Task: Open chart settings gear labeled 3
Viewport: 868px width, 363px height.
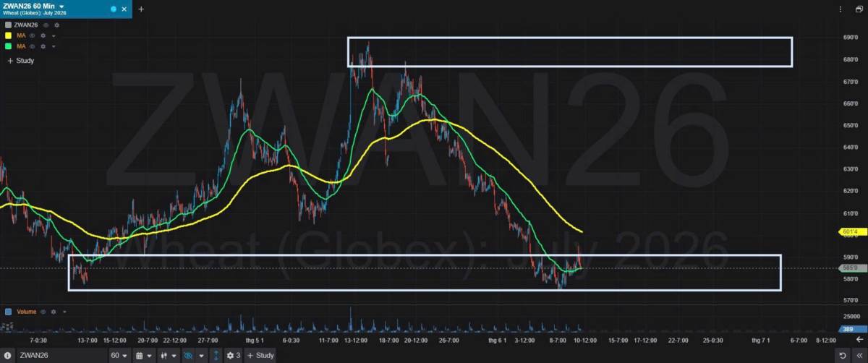Action: pyautogui.click(x=233, y=356)
